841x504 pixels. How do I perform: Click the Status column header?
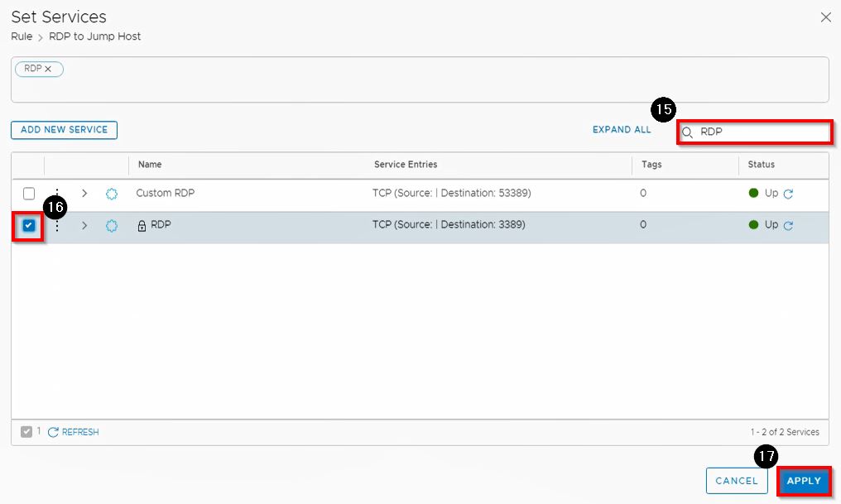(761, 165)
